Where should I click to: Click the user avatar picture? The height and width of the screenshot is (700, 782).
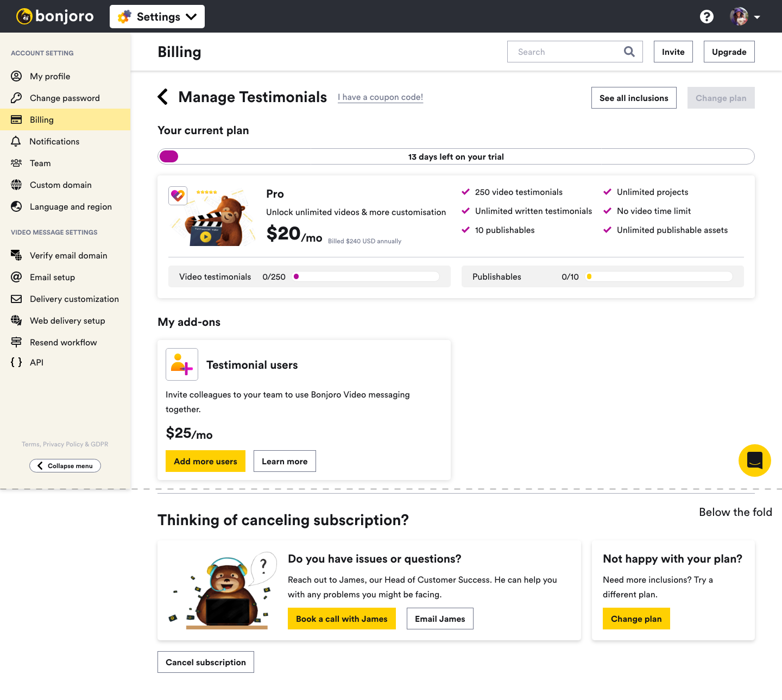pos(739,16)
